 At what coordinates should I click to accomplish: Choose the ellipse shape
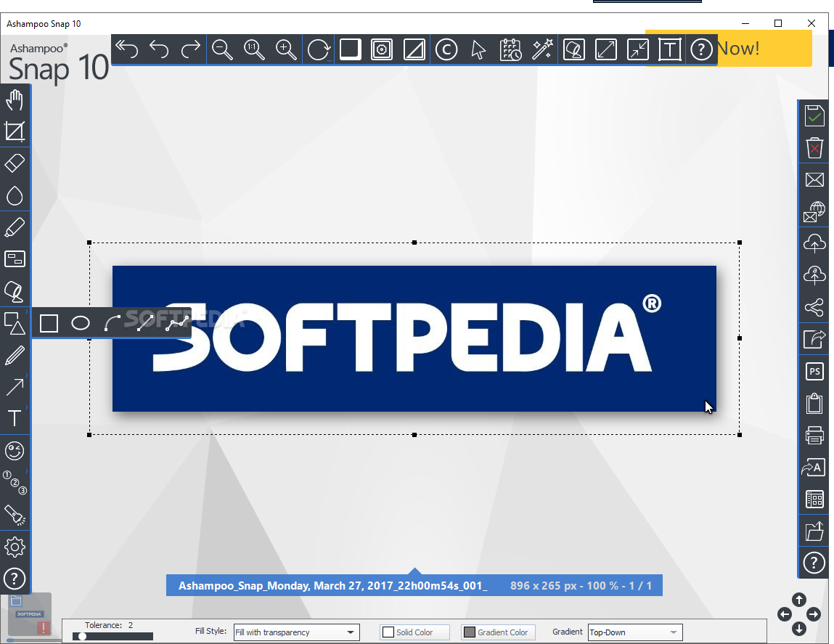tap(81, 323)
